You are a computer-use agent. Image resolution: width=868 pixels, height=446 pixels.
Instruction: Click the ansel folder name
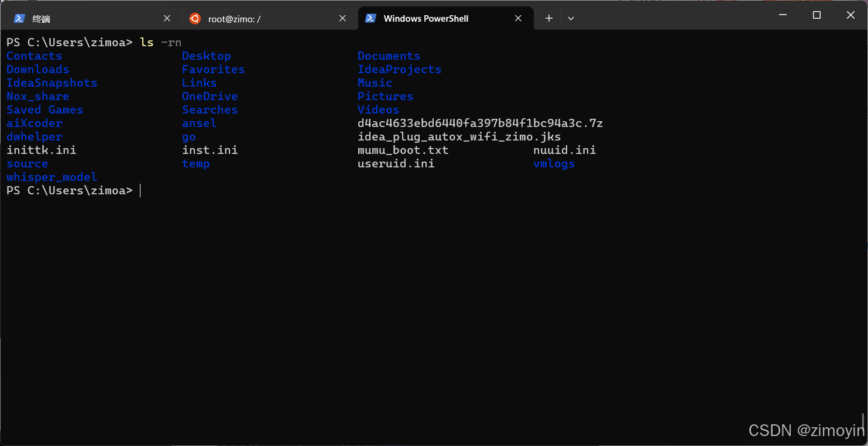click(199, 123)
